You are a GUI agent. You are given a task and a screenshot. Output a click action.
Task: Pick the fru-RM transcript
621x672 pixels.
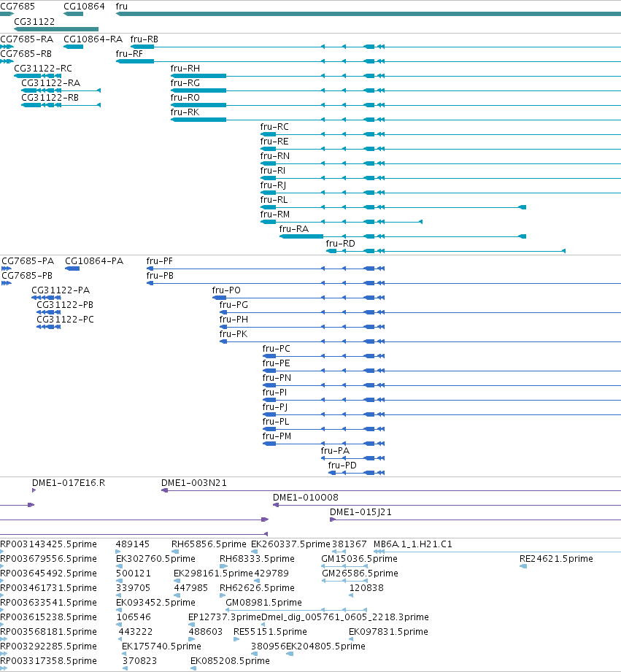coord(274,214)
